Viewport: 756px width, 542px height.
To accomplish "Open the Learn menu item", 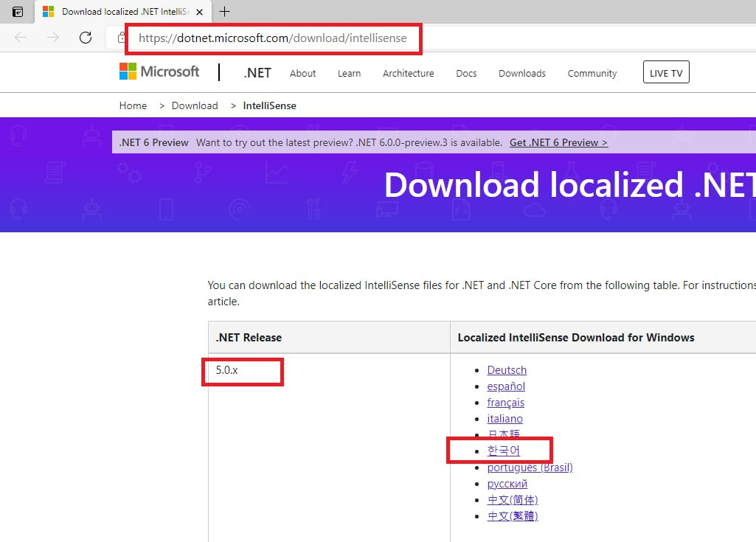I will (x=349, y=73).
